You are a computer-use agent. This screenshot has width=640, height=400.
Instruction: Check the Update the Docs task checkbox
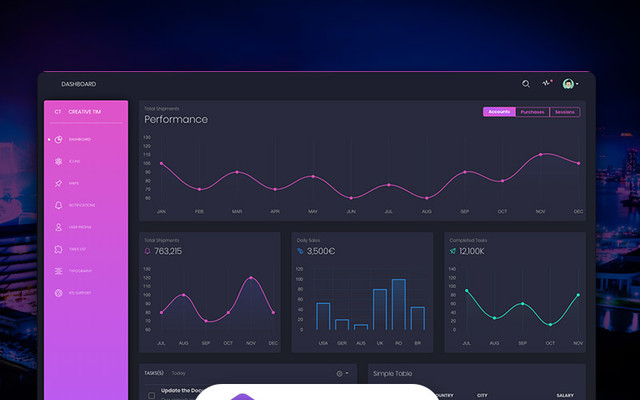pos(151,396)
